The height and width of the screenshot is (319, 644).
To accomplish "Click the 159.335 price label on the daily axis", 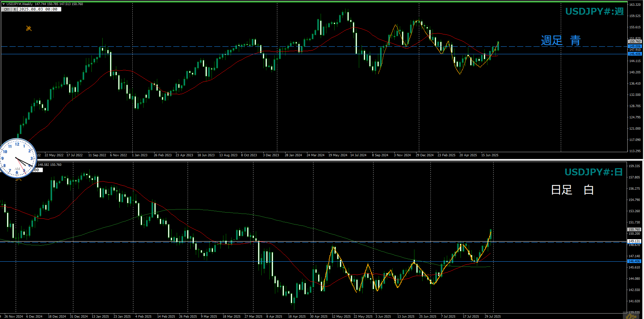I will pos(634,166).
